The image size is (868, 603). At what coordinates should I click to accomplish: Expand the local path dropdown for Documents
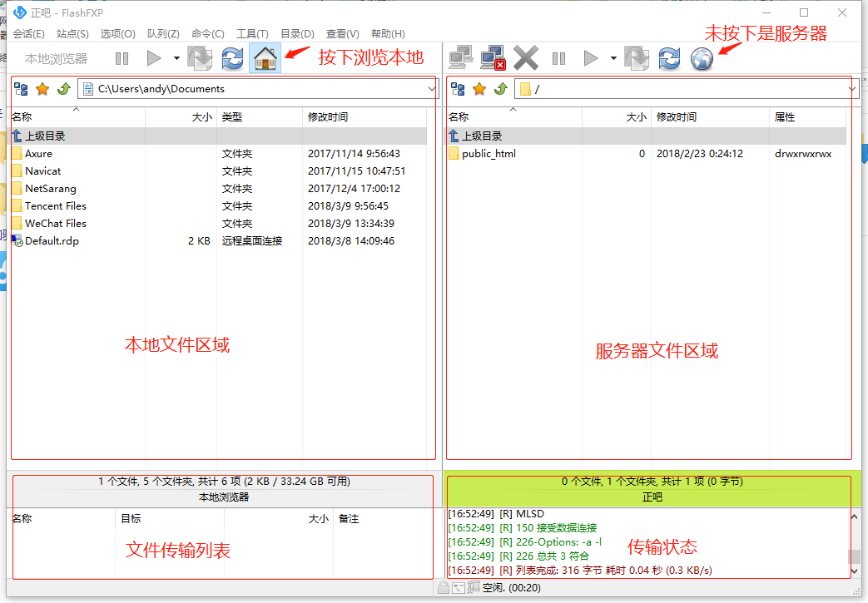coord(432,89)
